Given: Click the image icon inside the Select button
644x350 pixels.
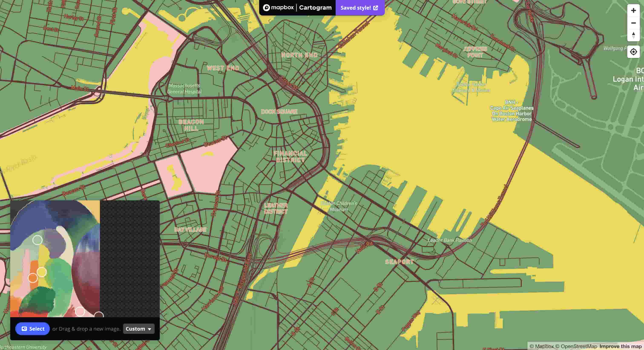Looking at the screenshot, I should [x=24, y=329].
